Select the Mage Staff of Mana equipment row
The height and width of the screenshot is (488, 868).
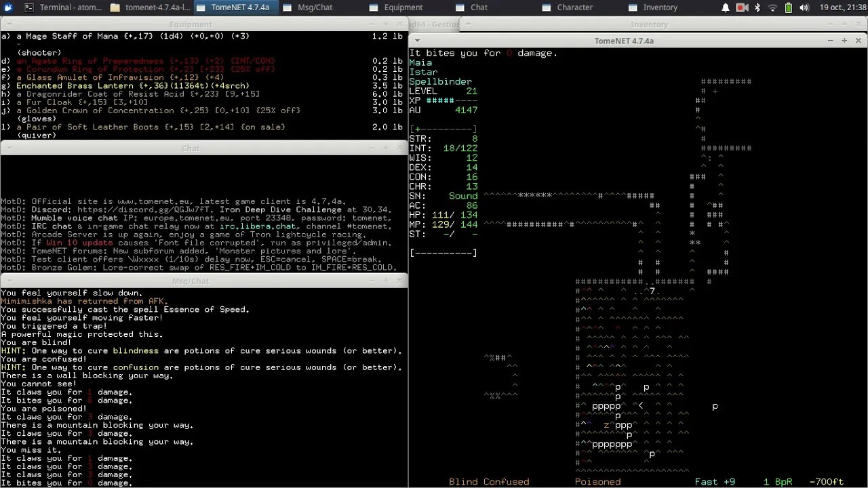point(202,36)
